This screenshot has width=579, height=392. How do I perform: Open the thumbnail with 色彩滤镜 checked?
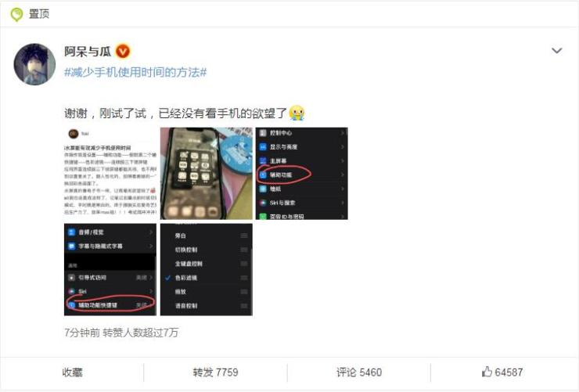pos(207,269)
